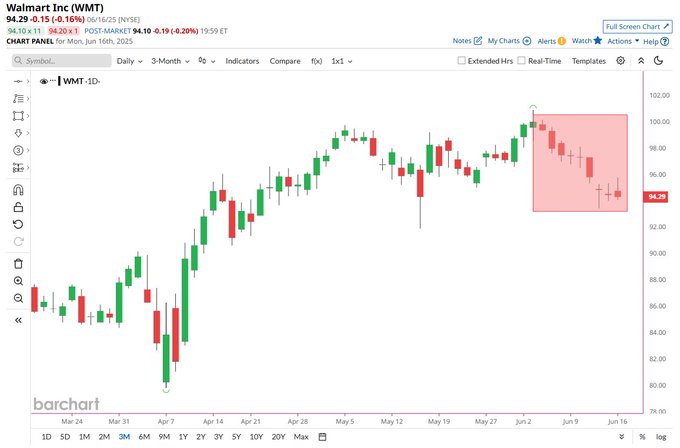Open the Actions dropdown menu
Image resolution: width=680 pixels, height=448 pixels.
tap(623, 41)
